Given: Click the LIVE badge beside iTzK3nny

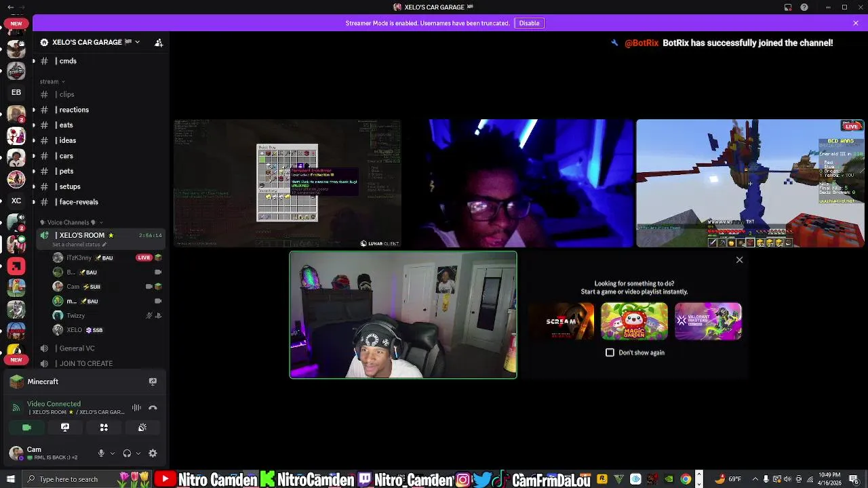Looking at the screenshot, I should (x=144, y=258).
